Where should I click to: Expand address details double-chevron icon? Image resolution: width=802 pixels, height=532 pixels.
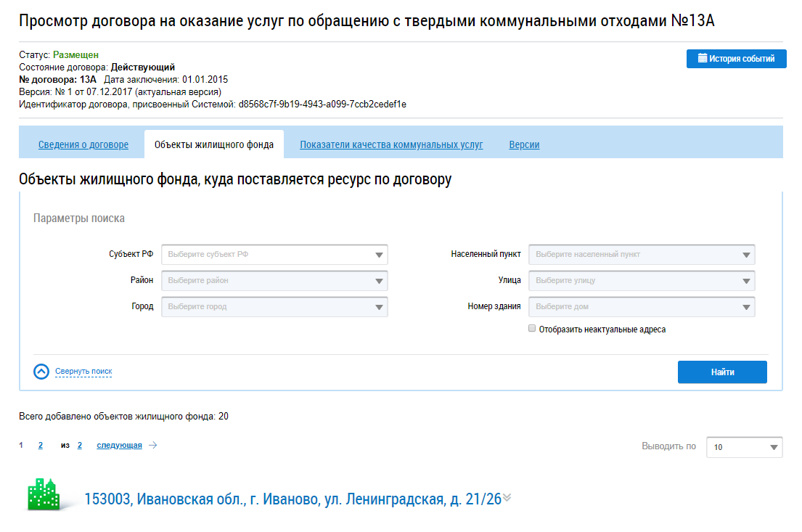pyautogui.click(x=507, y=498)
